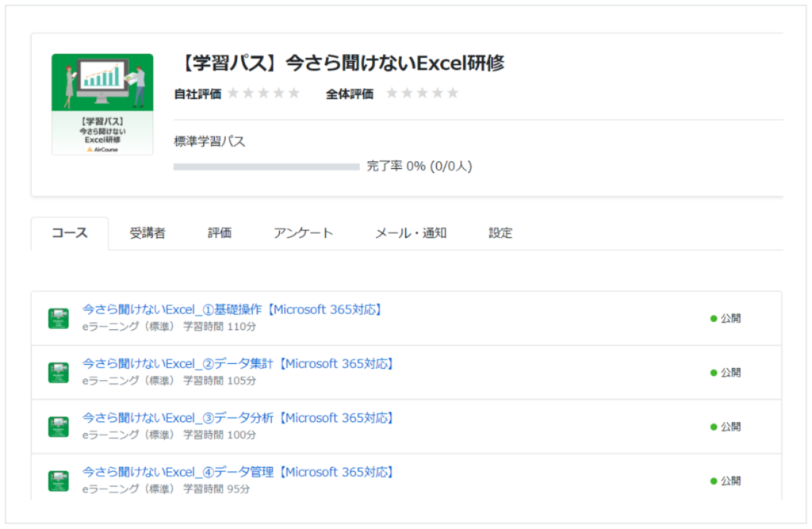Image resolution: width=812 pixels, height=529 pixels.
Task: Click first star of 全体評価 rating
Action: [392, 94]
